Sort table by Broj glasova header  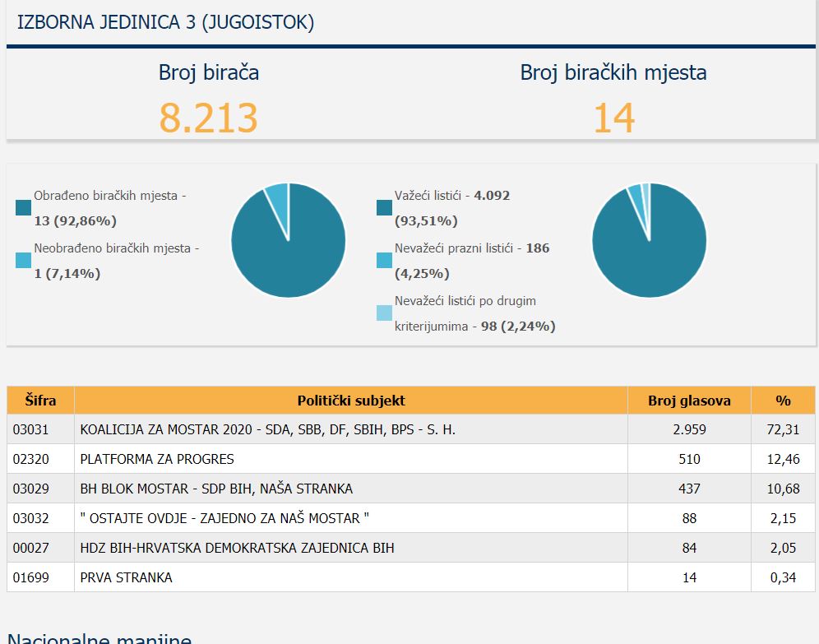689,401
